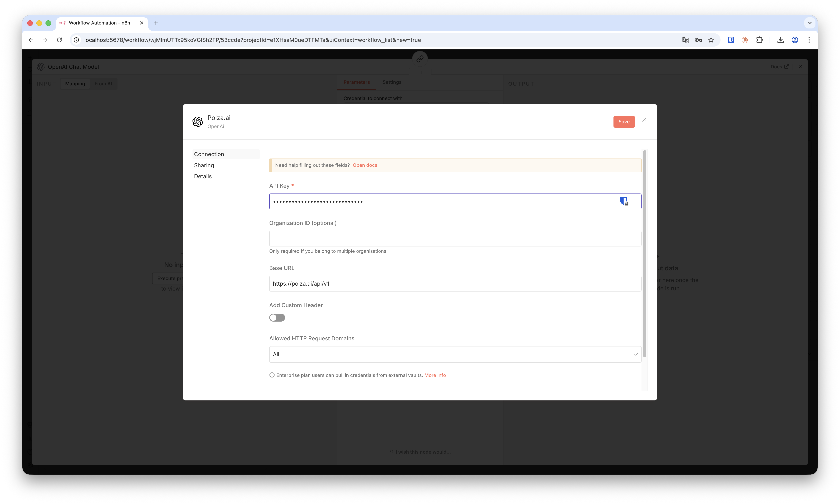Open a new browser tab

[156, 23]
